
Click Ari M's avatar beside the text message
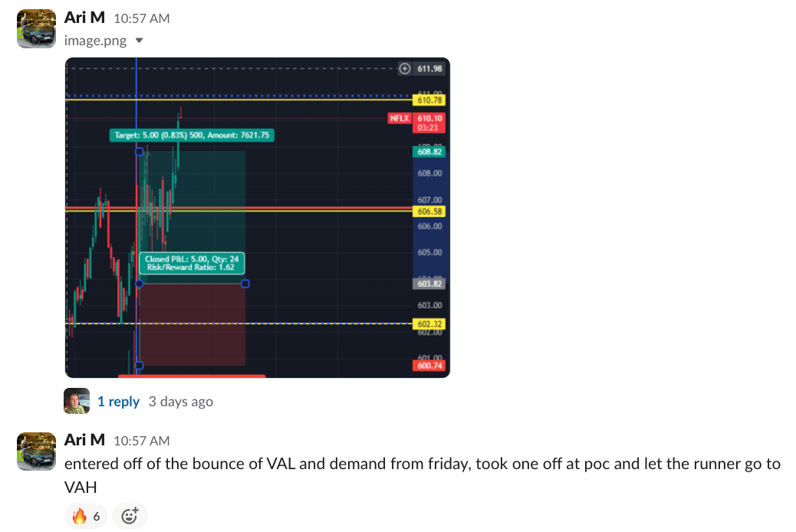[36, 452]
